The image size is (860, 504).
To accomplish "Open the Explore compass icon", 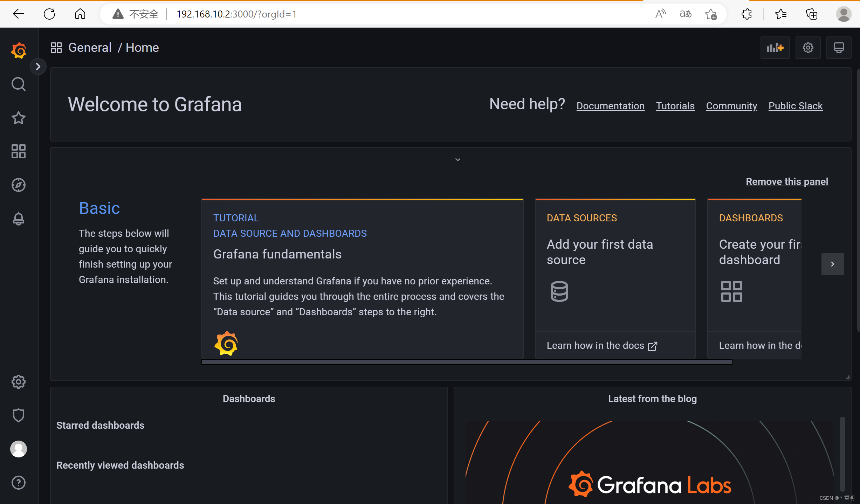I will (x=19, y=185).
